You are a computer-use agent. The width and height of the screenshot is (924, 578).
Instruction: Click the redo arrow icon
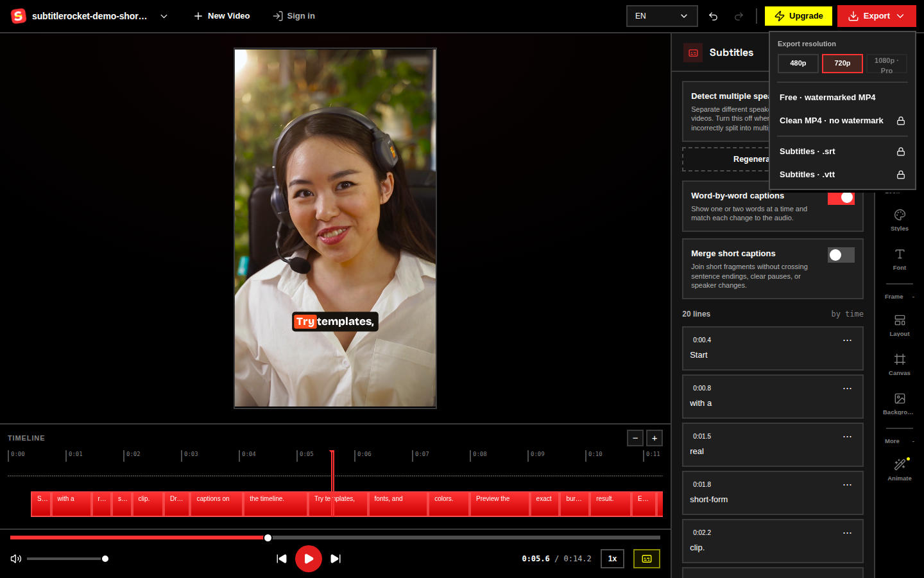click(739, 16)
